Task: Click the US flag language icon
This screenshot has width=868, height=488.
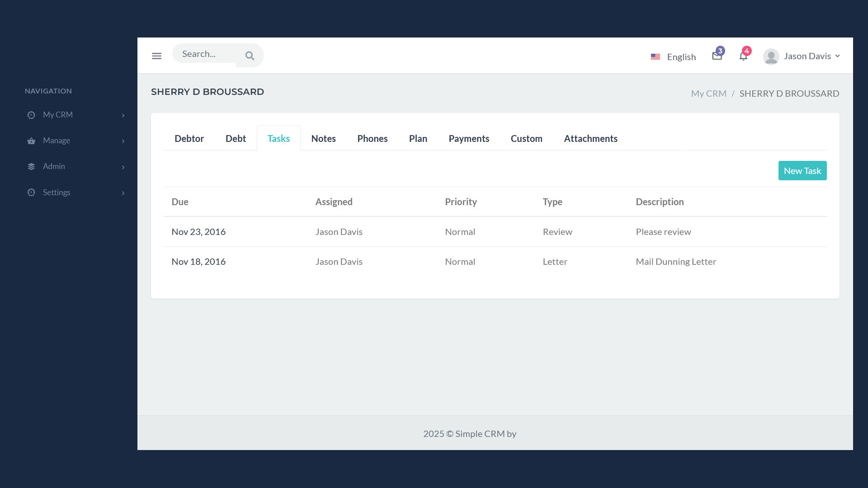Action: click(x=655, y=57)
